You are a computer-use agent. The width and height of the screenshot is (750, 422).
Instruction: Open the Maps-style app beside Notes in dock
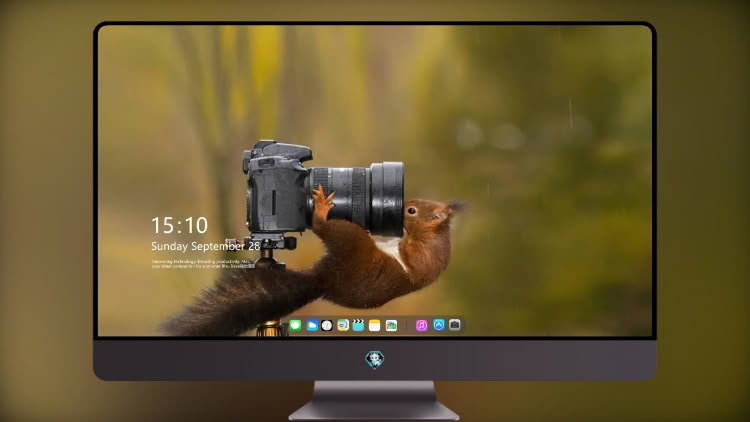tap(391, 325)
